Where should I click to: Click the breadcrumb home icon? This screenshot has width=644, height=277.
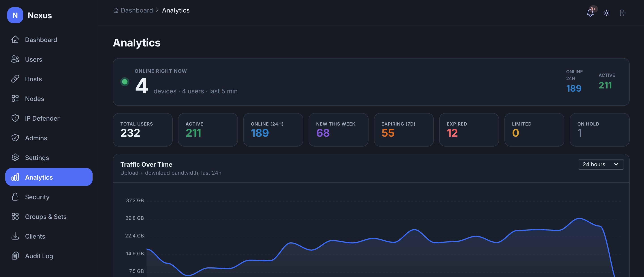pyautogui.click(x=116, y=10)
